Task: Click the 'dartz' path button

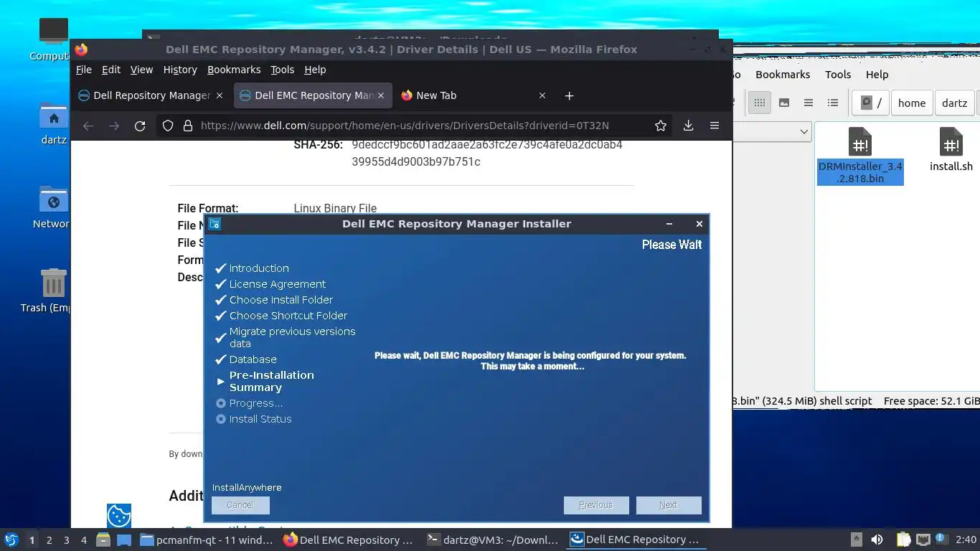Action: click(x=954, y=103)
